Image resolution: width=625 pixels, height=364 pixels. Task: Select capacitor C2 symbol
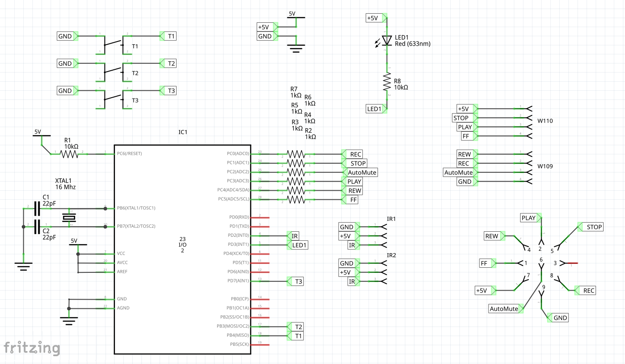click(x=37, y=226)
